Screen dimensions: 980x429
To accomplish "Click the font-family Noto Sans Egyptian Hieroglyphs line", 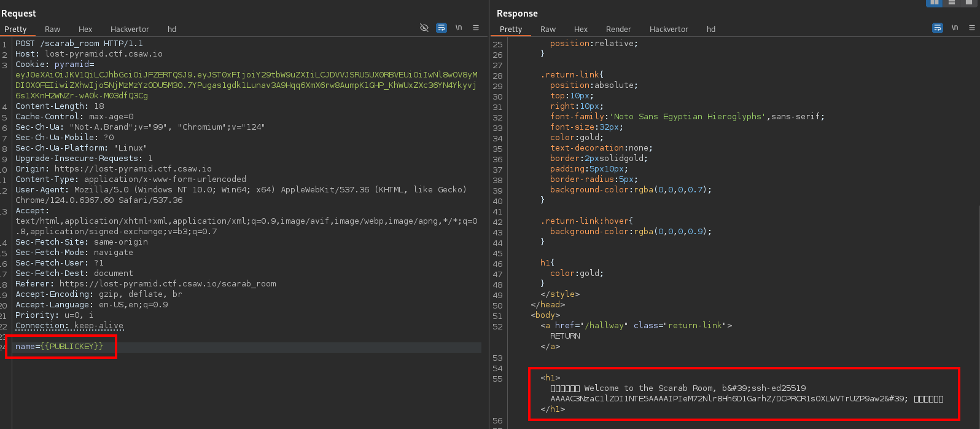I will pos(687,117).
